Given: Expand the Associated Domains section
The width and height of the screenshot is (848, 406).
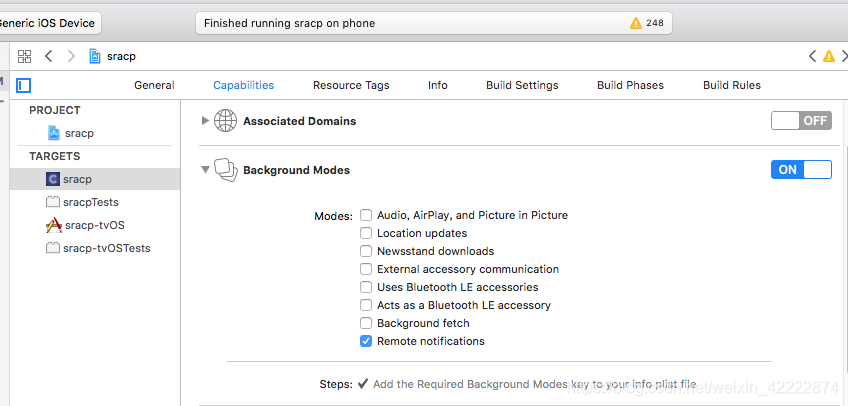Looking at the screenshot, I should (x=205, y=121).
